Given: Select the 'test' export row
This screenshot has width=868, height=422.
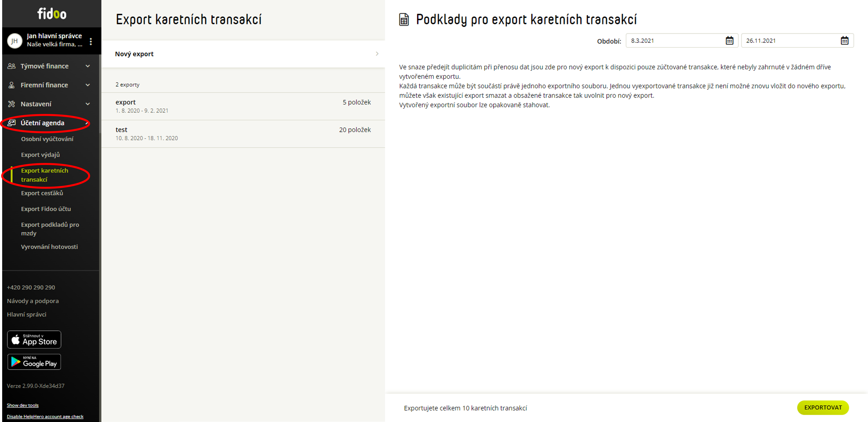Looking at the screenshot, I should [x=243, y=134].
